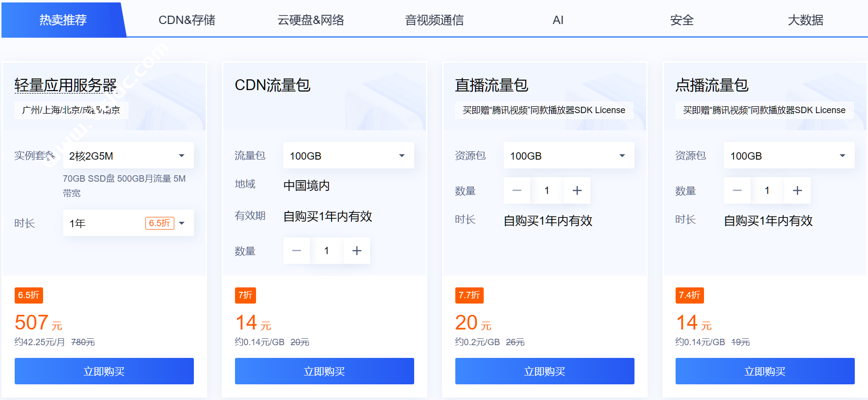
Task: Click the 中国境内 region value
Action: (x=306, y=186)
